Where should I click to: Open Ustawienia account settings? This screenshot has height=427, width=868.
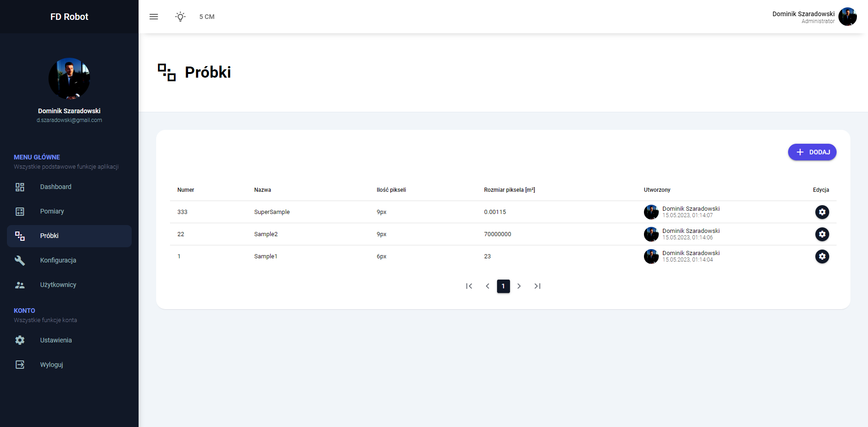tap(55, 340)
